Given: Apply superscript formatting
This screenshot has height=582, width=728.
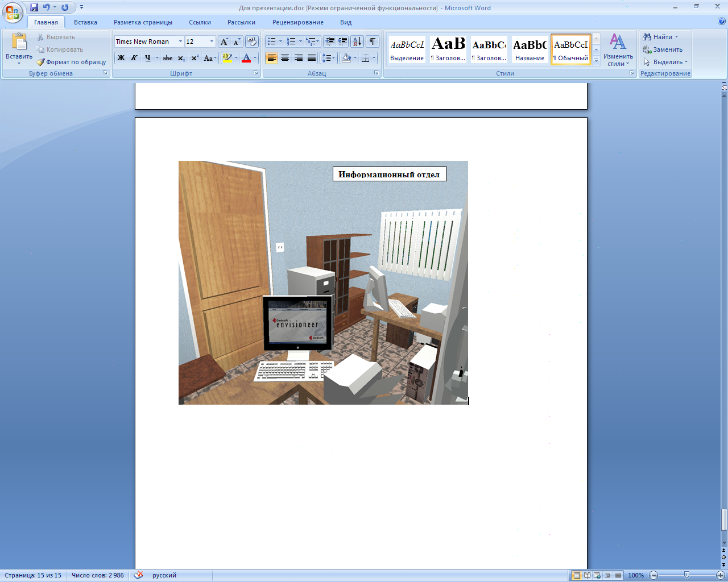Looking at the screenshot, I should (x=195, y=58).
